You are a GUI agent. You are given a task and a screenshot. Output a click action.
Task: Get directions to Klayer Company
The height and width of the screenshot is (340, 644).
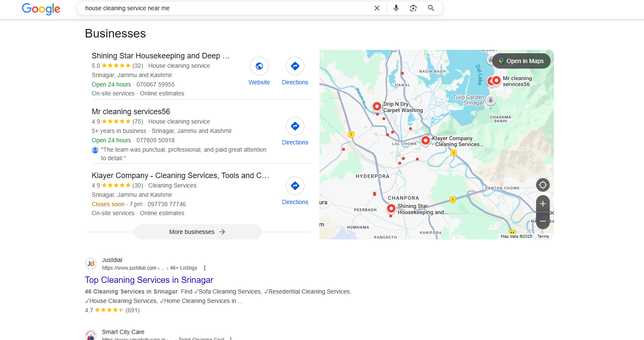point(295,186)
